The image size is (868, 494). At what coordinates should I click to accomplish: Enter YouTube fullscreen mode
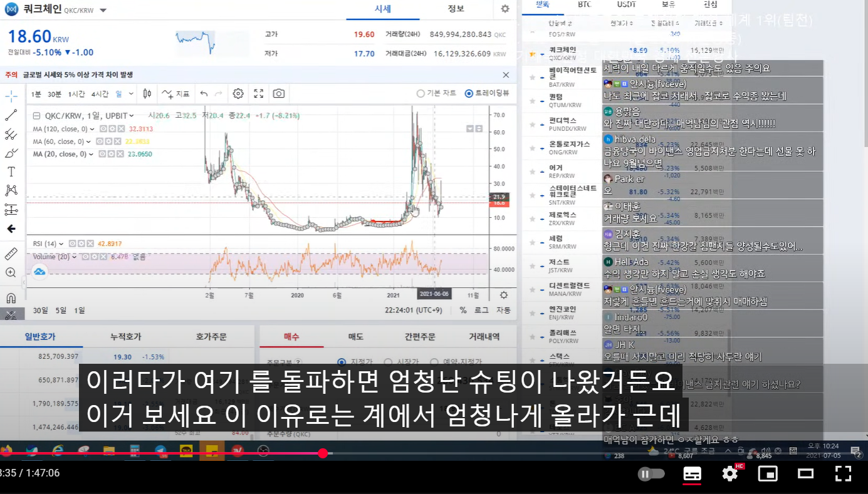[843, 474]
